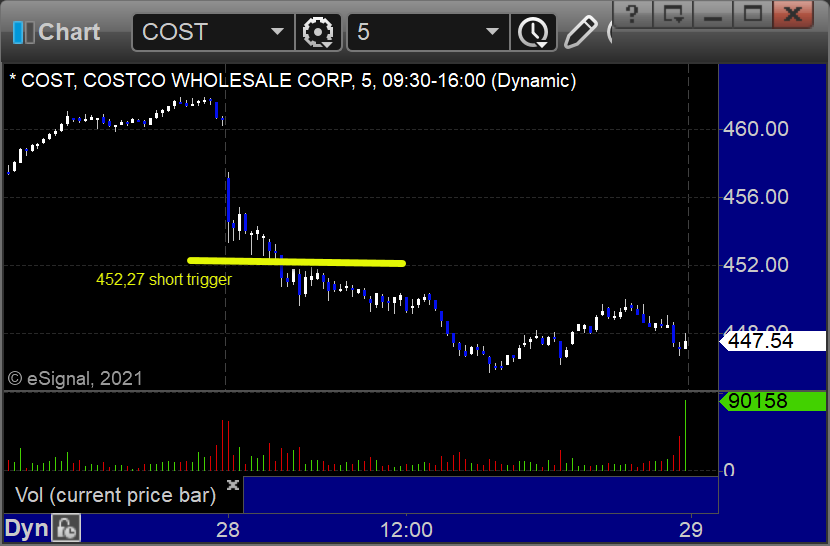Click the Chart window icon
The width and height of the screenshot is (830, 546).
[23, 32]
